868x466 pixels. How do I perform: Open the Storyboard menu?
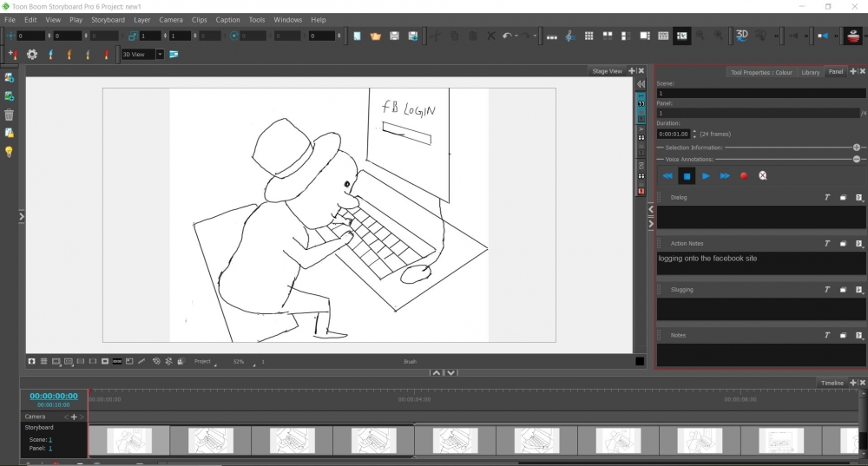click(x=108, y=19)
